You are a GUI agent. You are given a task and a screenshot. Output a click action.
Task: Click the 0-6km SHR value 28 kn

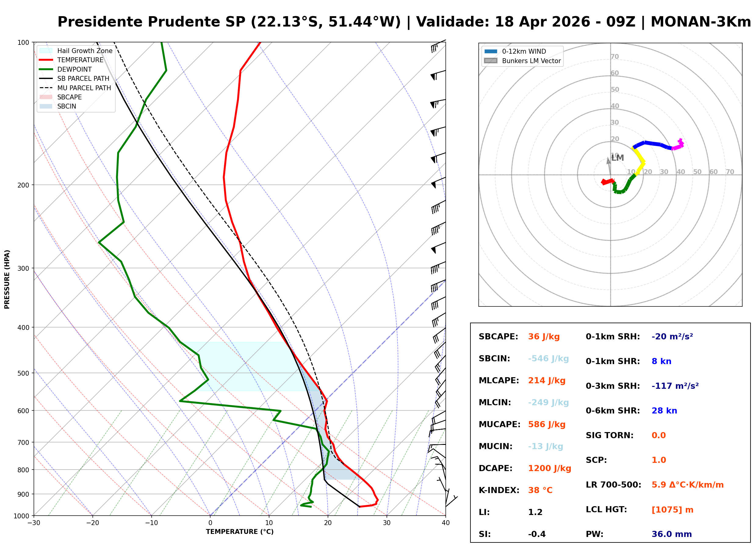coord(664,411)
